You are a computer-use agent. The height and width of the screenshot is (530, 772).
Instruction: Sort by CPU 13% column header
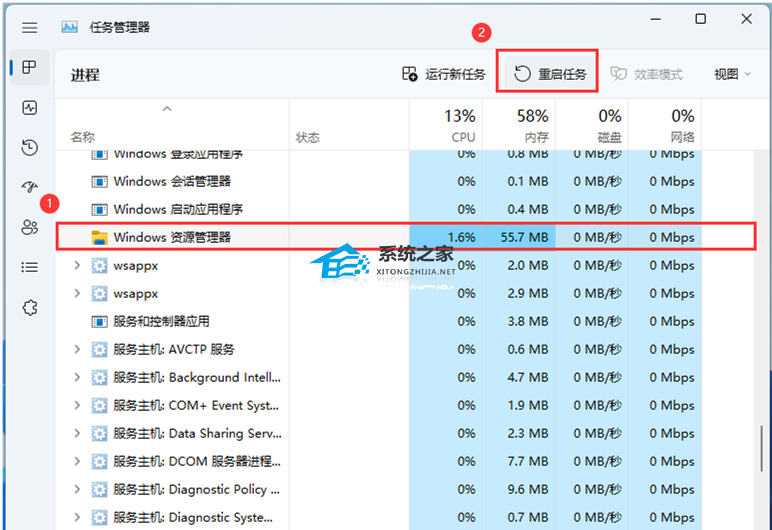tap(446, 125)
